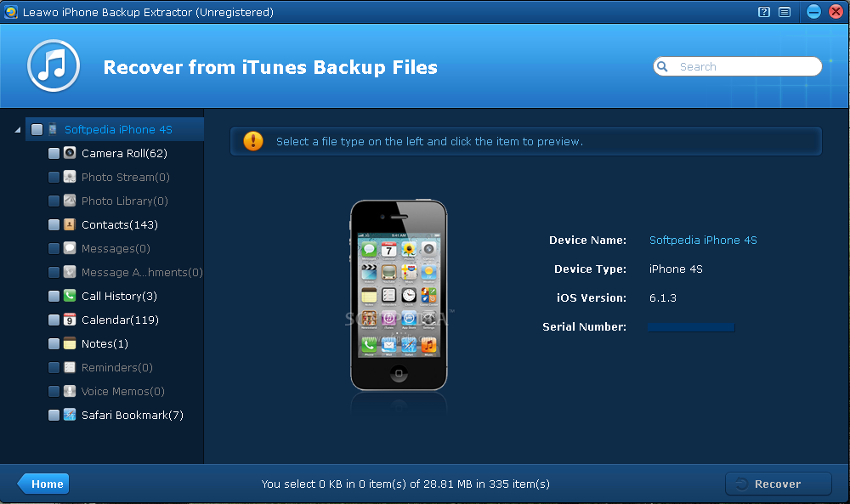Image resolution: width=850 pixels, height=504 pixels.
Task: Click the selection summary status text
Action: [405, 484]
